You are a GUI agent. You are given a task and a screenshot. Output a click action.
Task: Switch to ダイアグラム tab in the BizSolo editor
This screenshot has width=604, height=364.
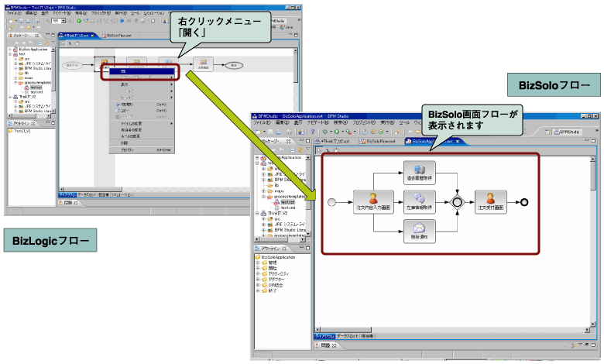324,336
